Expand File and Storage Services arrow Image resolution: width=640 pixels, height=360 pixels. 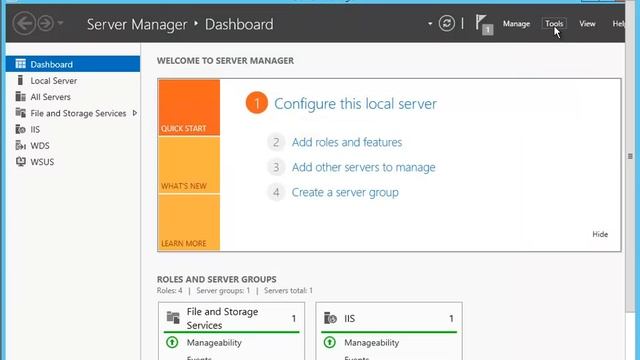click(x=135, y=113)
